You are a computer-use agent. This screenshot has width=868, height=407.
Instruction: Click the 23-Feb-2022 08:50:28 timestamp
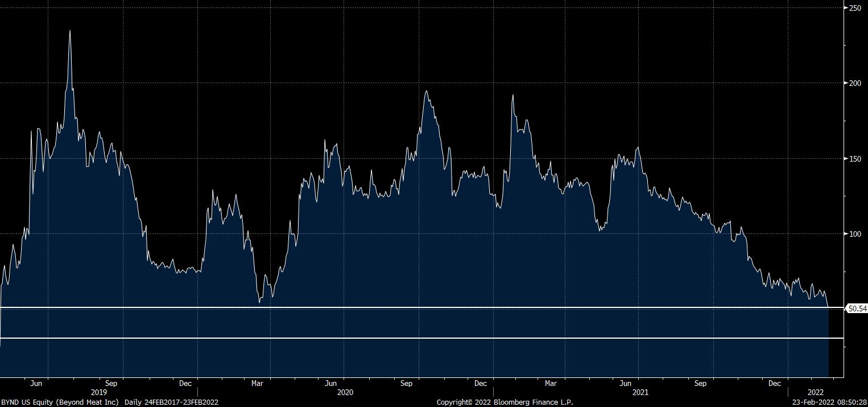[x=830, y=402]
